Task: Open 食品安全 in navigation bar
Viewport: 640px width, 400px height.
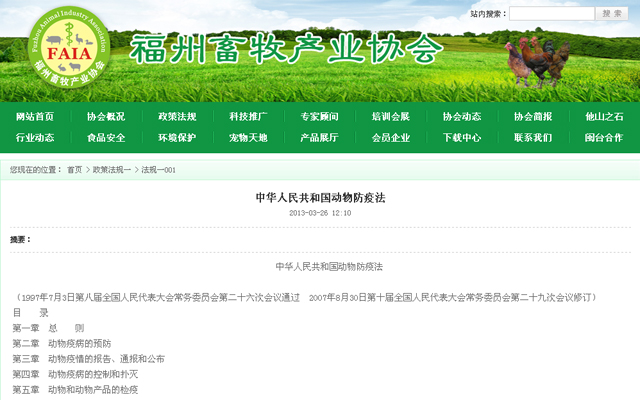Action: point(106,138)
